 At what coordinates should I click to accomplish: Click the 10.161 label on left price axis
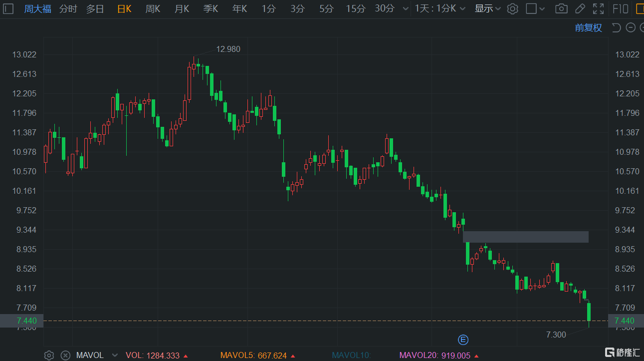[24, 191]
